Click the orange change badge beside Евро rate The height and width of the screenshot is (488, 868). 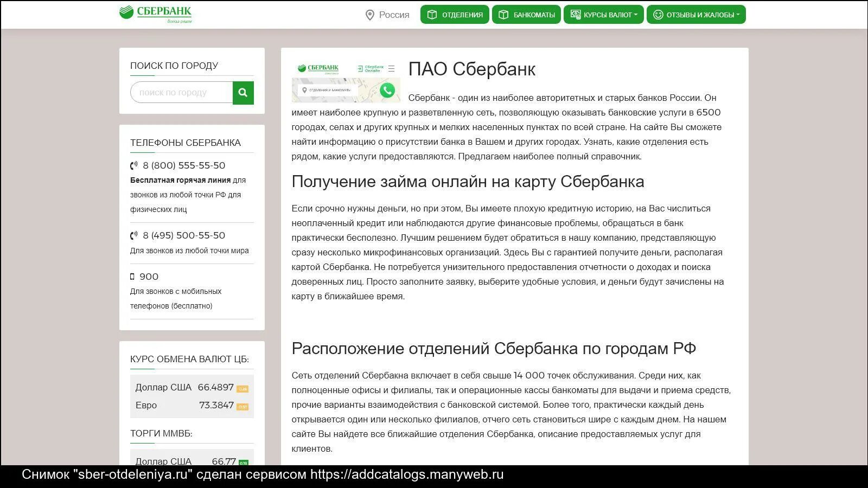tap(242, 407)
